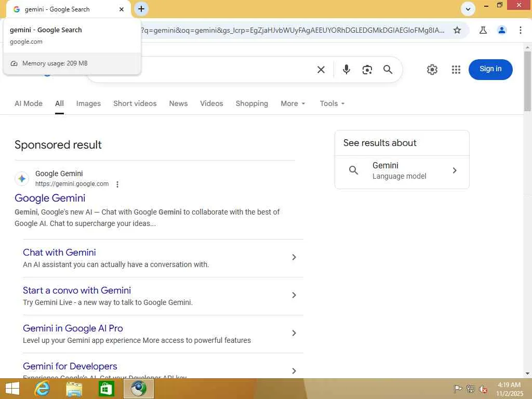
Task: Open File Explorer from taskbar
Action: (74, 389)
